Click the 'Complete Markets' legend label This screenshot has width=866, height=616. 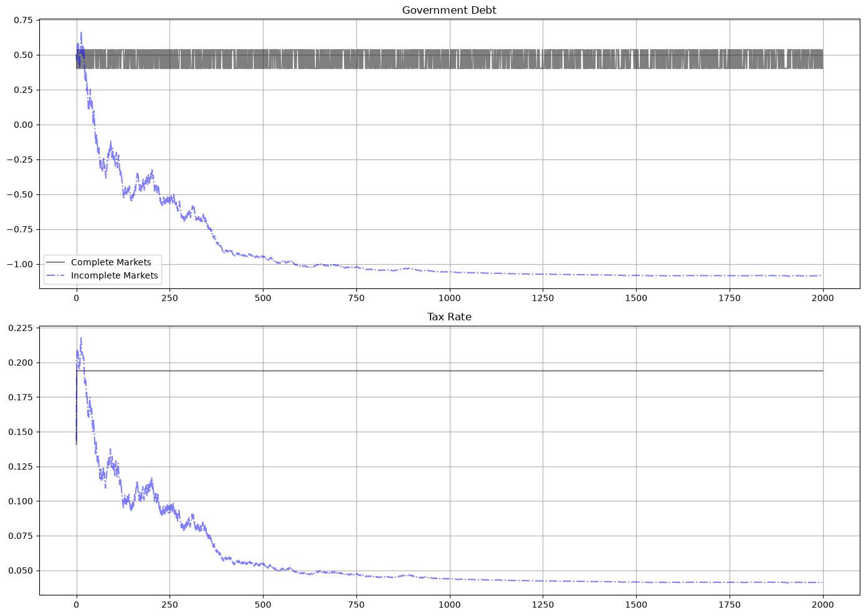point(111,262)
